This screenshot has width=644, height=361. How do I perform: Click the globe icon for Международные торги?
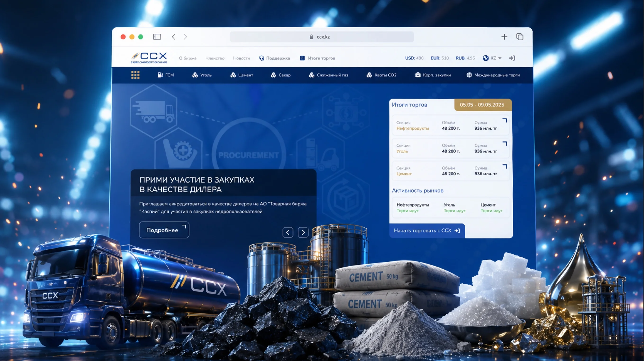tap(469, 75)
